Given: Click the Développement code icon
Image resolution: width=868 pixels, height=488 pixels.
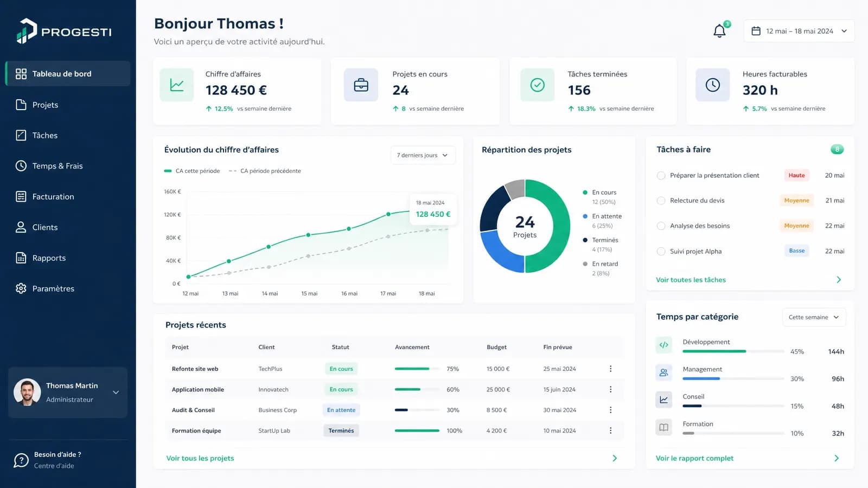Looking at the screenshot, I should pos(663,345).
